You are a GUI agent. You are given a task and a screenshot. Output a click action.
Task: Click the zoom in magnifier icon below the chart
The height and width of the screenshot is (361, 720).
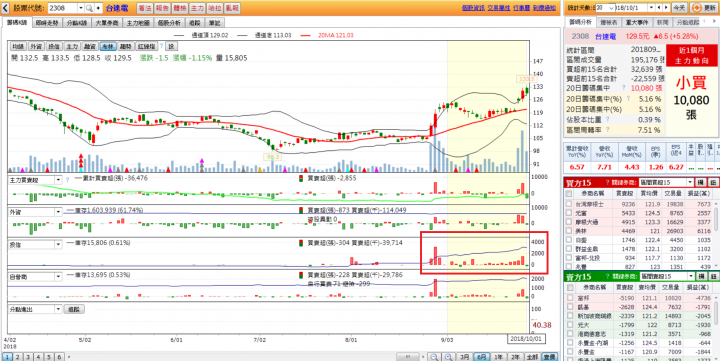[x=450, y=356]
